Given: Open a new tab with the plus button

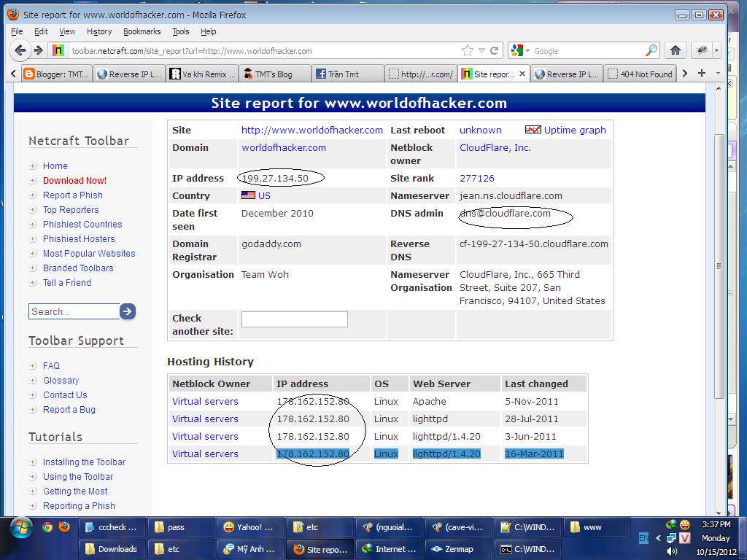Looking at the screenshot, I should pos(701,73).
